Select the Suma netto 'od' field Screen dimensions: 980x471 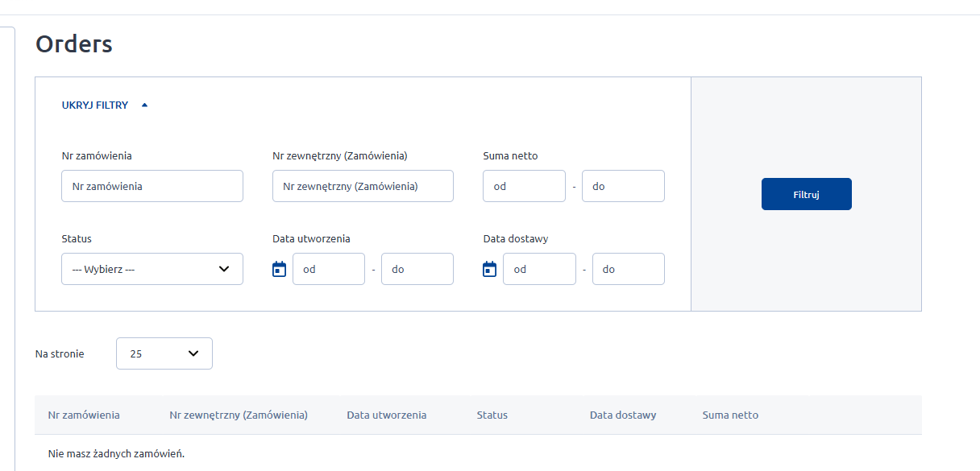[x=525, y=186]
